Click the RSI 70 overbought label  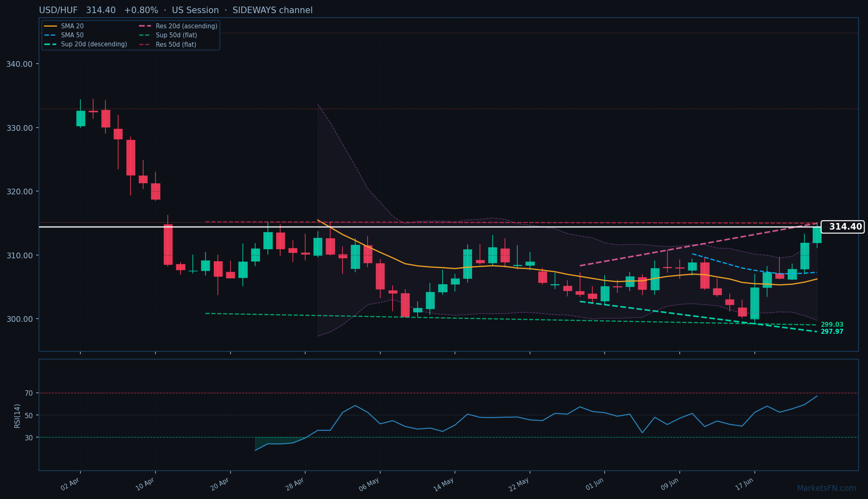(29, 393)
